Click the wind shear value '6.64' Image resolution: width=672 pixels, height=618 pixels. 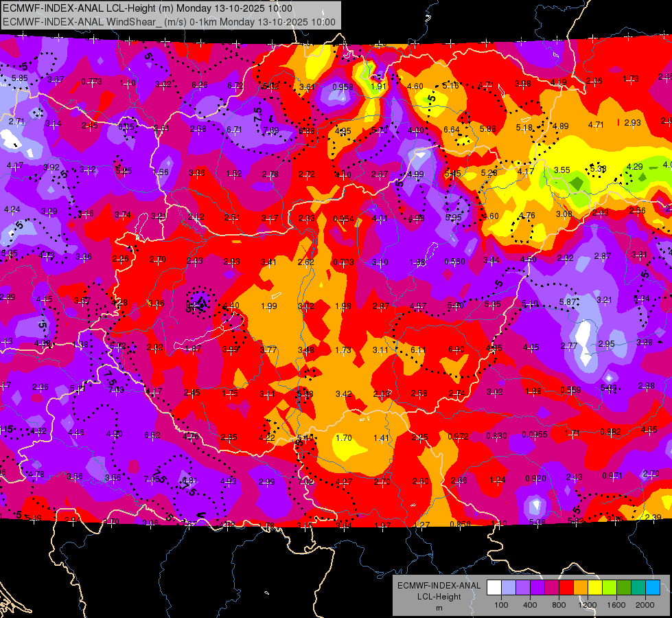[451, 130]
